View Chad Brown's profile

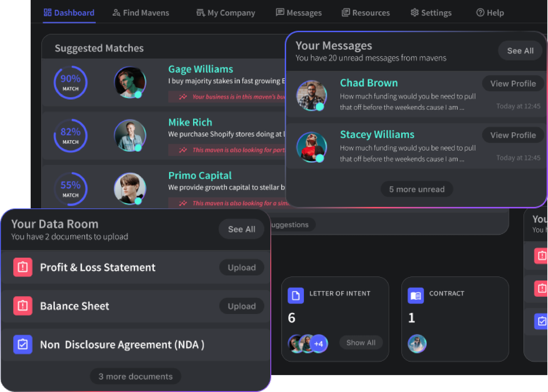[x=513, y=84]
